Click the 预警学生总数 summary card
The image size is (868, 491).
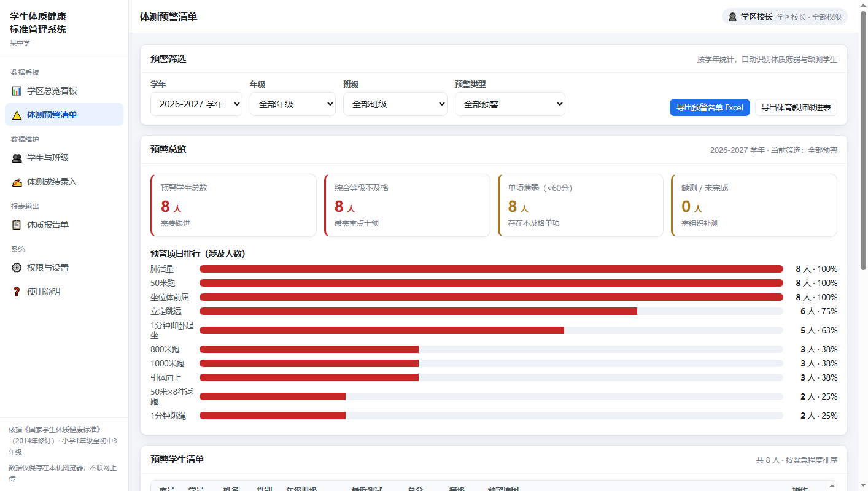pos(233,205)
